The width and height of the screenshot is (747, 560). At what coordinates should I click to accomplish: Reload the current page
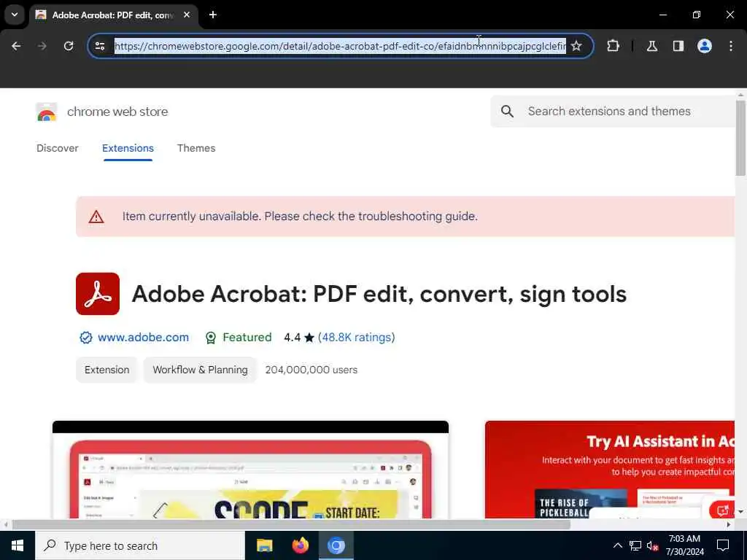click(69, 46)
